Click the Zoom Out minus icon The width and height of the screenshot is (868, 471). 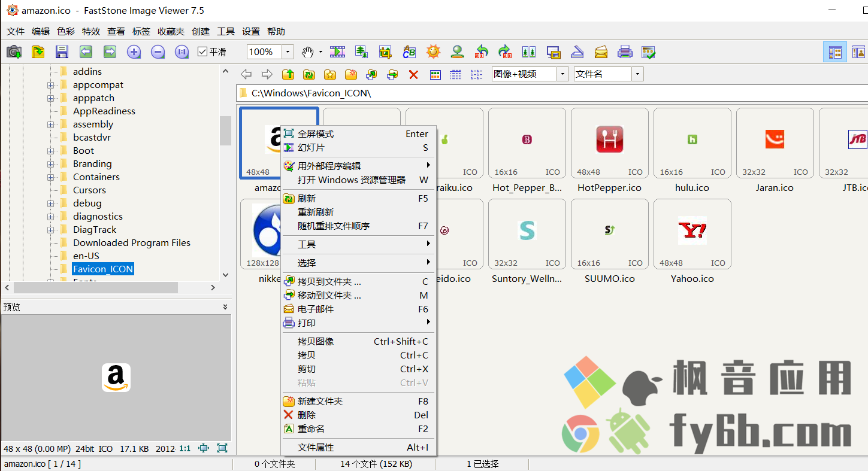(x=158, y=52)
